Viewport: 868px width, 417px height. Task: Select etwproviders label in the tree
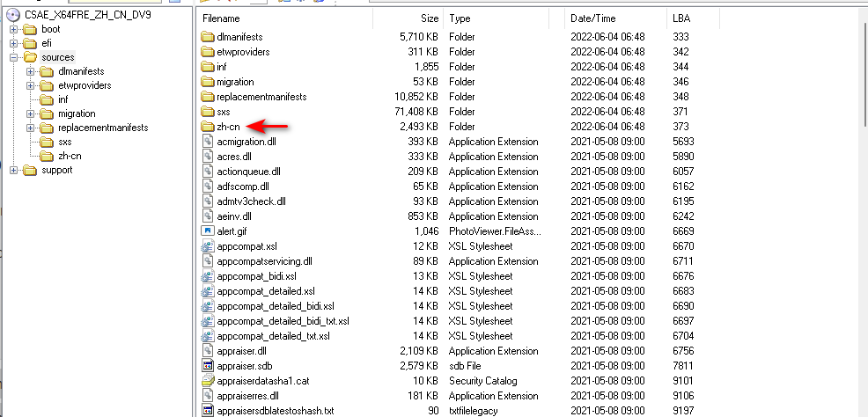pos(85,85)
